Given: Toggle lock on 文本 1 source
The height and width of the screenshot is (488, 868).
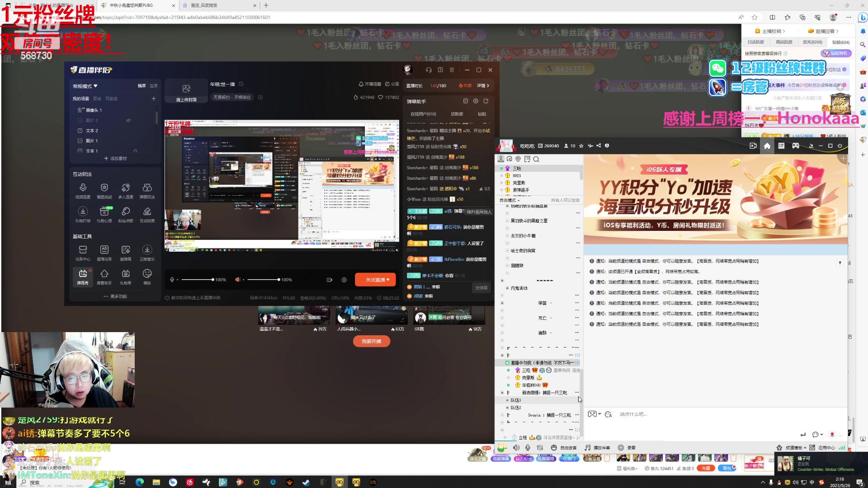Looking at the screenshot, I should pyautogui.click(x=135, y=151).
